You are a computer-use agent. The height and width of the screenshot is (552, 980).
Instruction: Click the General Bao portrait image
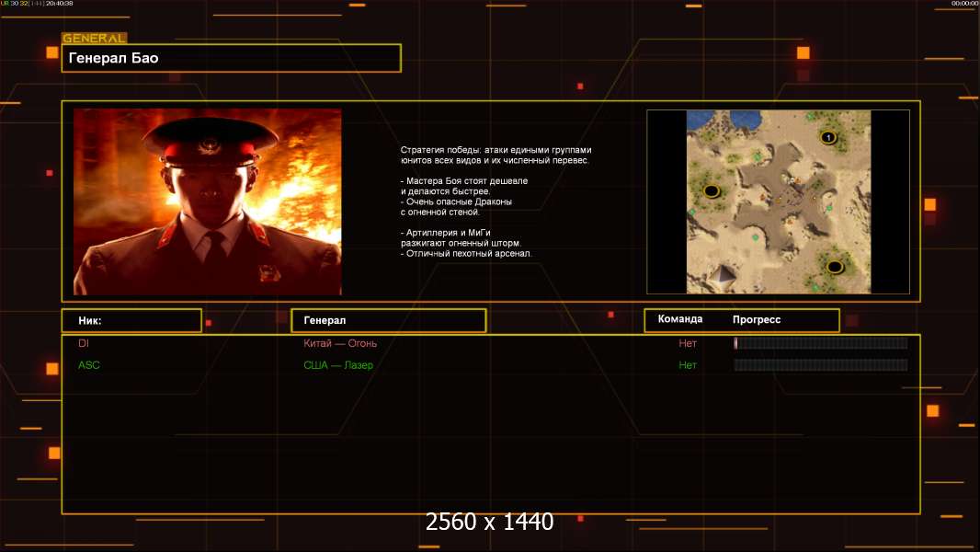pyautogui.click(x=208, y=201)
